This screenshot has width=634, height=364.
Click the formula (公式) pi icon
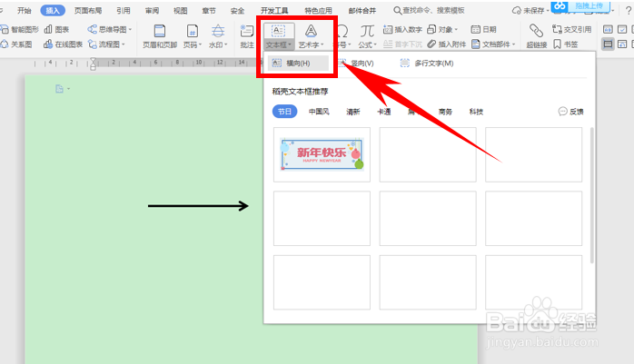point(367,31)
